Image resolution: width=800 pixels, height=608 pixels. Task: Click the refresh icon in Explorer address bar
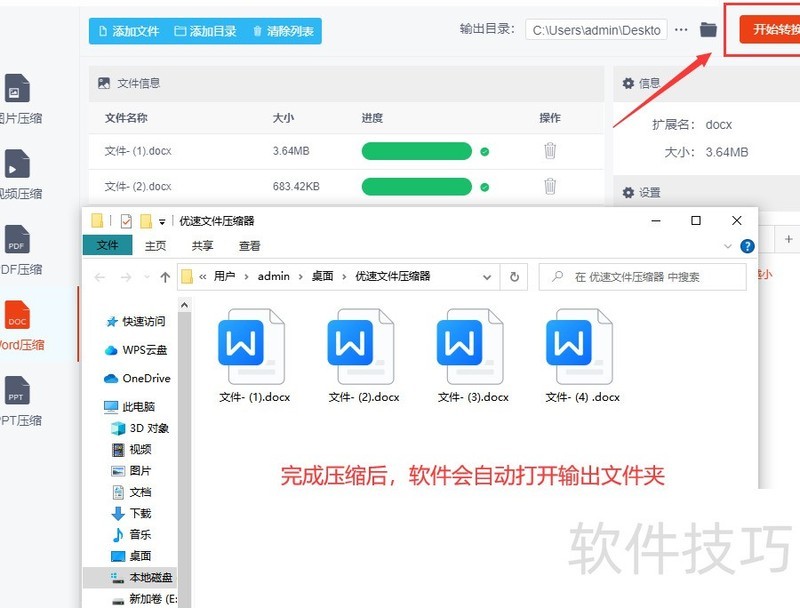(512, 277)
